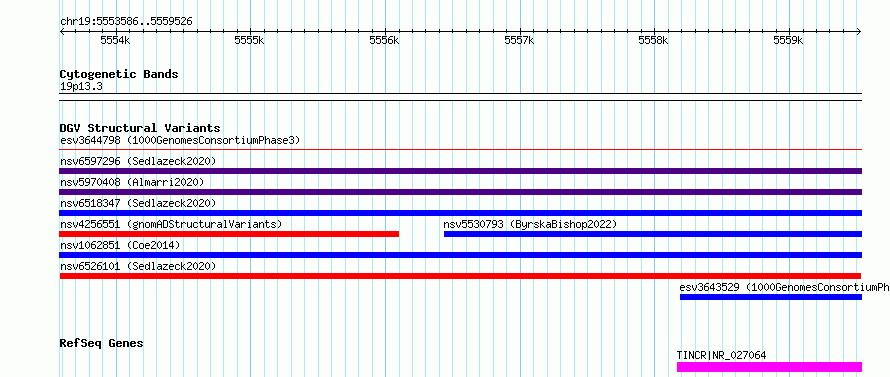The height and width of the screenshot is (377, 890).
Task: Click the 5555k ruler tick label
Action: coord(250,40)
